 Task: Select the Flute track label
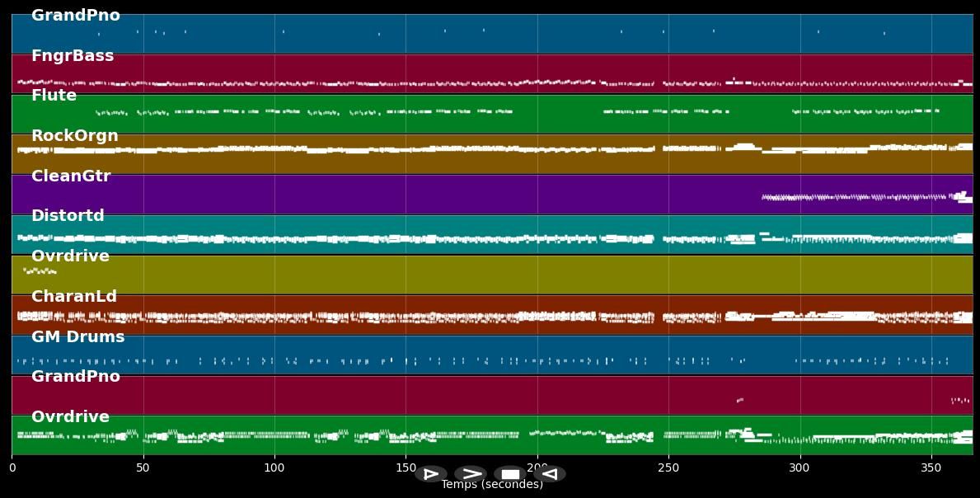click(x=54, y=96)
